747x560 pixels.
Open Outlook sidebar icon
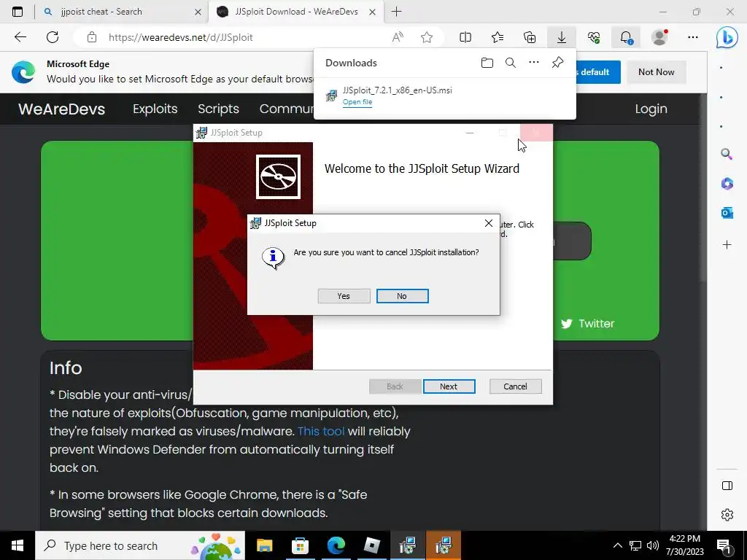pyautogui.click(x=727, y=213)
